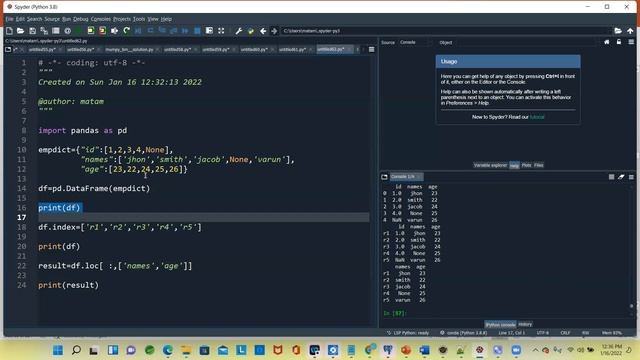Screen dimensions: 640x360
Task: Open the Spyder tutorial link
Action: pyautogui.click(x=537, y=117)
